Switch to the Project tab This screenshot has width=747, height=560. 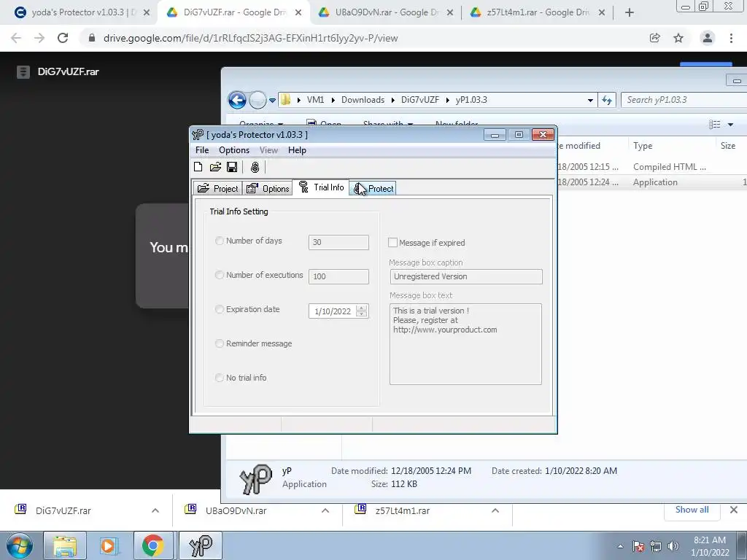point(217,189)
